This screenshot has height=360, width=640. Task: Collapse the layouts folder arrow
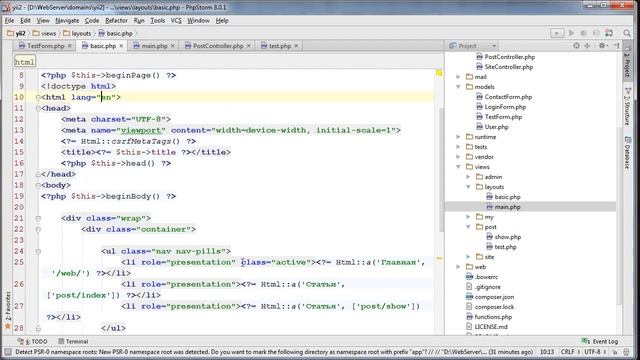[469, 187]
